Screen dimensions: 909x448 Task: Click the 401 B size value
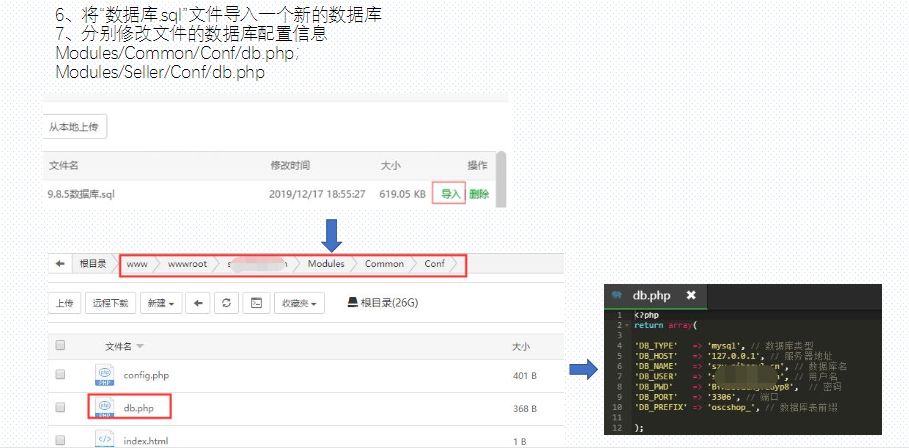coord(525,376)
